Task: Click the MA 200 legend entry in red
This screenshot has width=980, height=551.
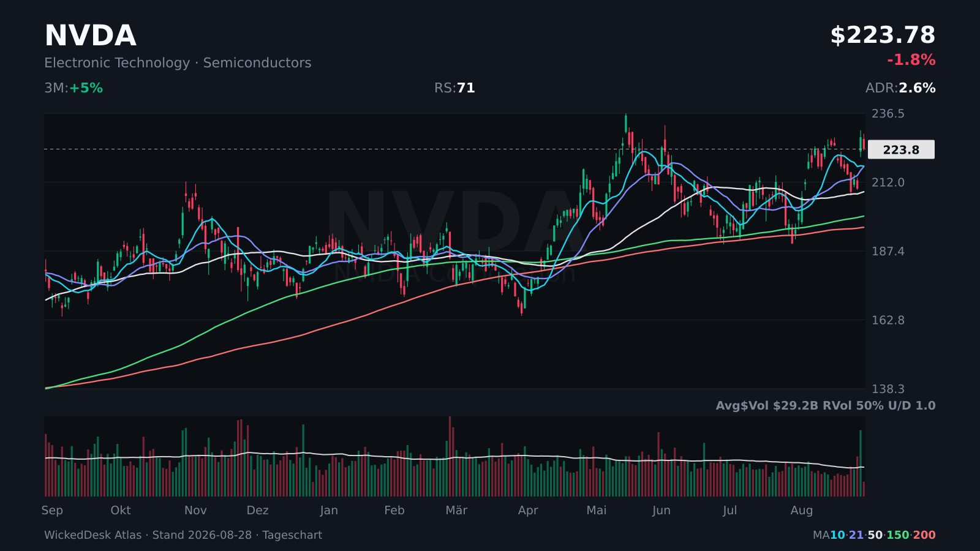Action: point(924,535)
